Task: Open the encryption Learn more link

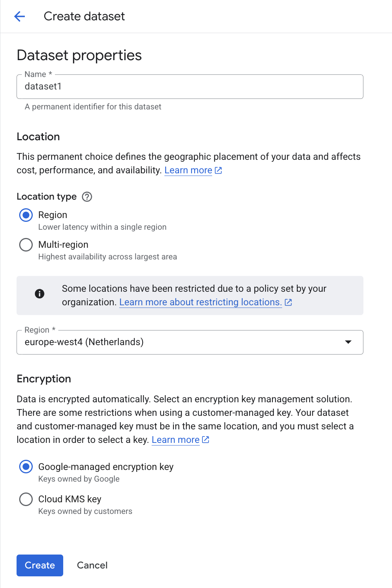Action: pyautogui.click(x=175, y=439)
